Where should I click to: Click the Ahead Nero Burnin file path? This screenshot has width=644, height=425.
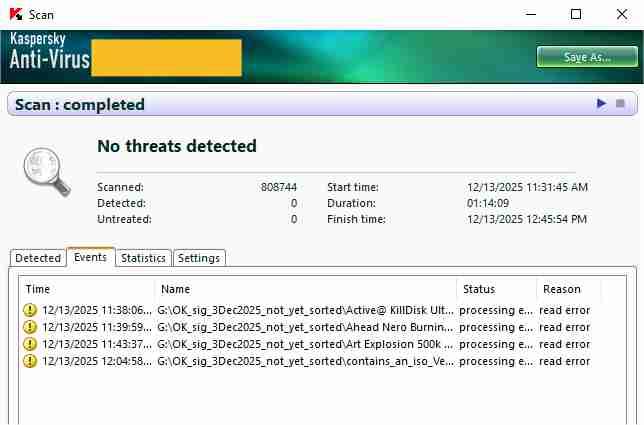305,327
